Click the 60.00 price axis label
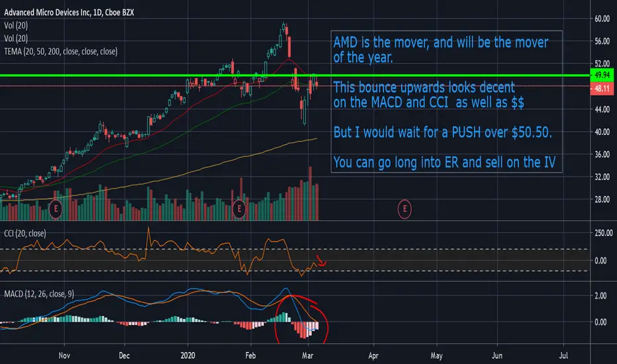617x364 pixels. pyautogui.click(x=602, y=19)
